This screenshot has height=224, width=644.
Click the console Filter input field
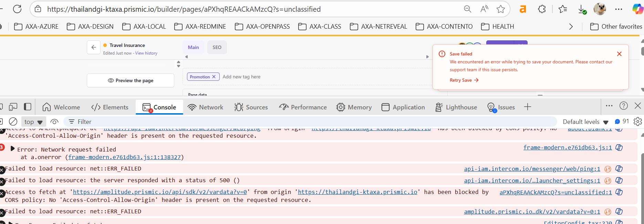click(310, 121)
